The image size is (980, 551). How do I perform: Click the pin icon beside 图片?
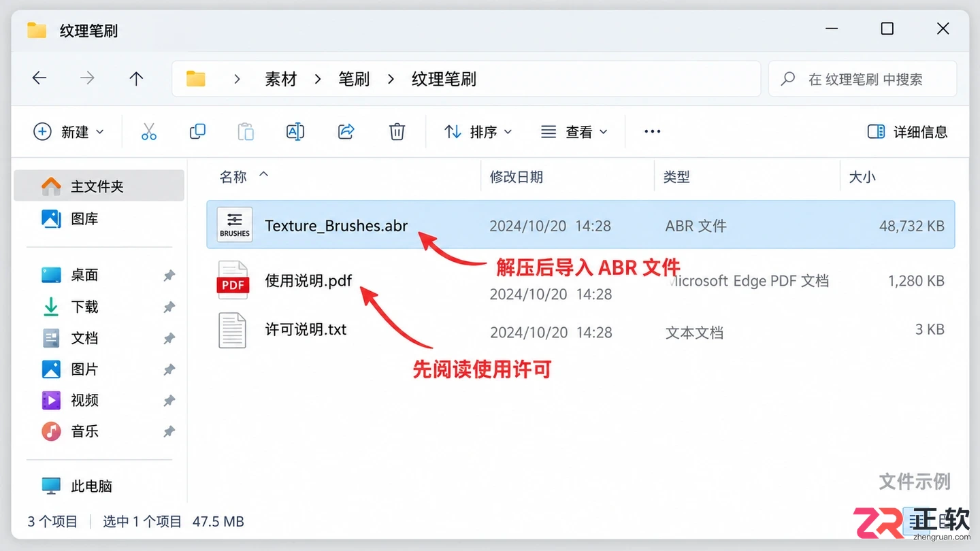[169, 370]
